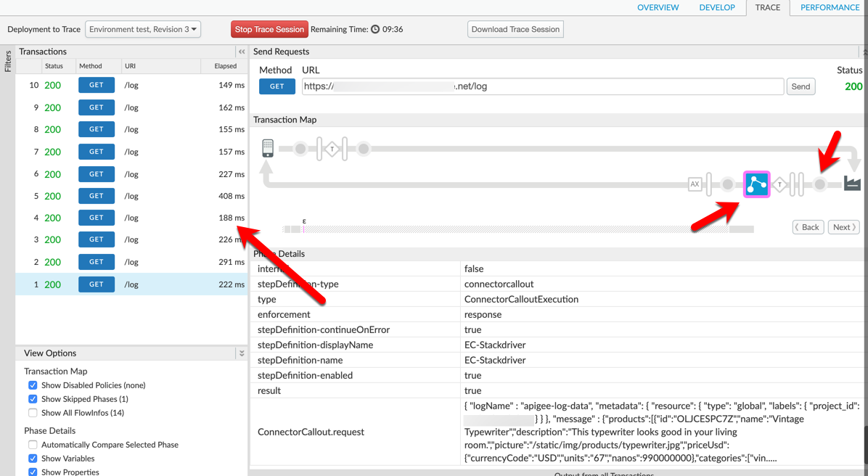The width and height of the screenshot is (868, 476).
Task: Collapse Transactions panel with double chevron
Action: (242, 52)
